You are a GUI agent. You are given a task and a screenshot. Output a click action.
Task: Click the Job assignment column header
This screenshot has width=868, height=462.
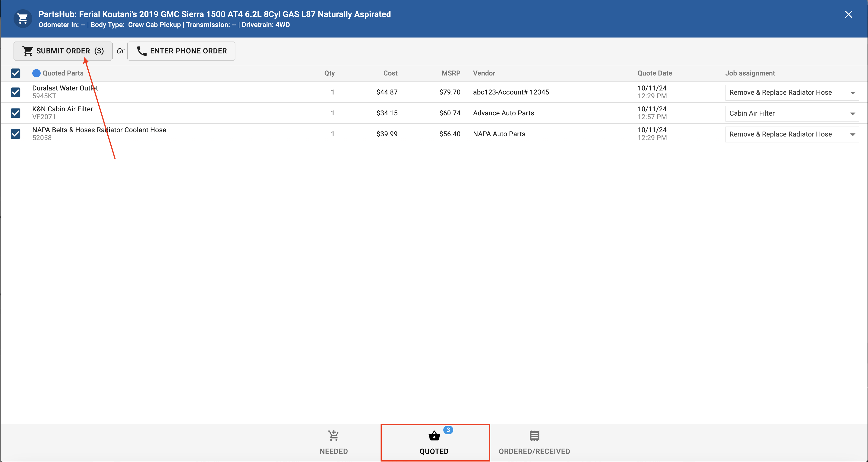point(750,73)
